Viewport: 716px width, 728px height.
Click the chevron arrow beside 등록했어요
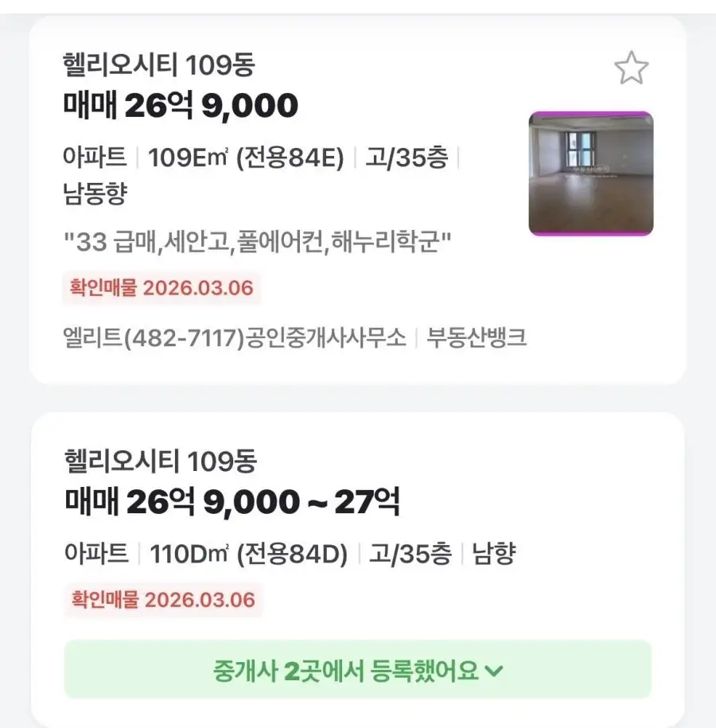pos(494,671)
